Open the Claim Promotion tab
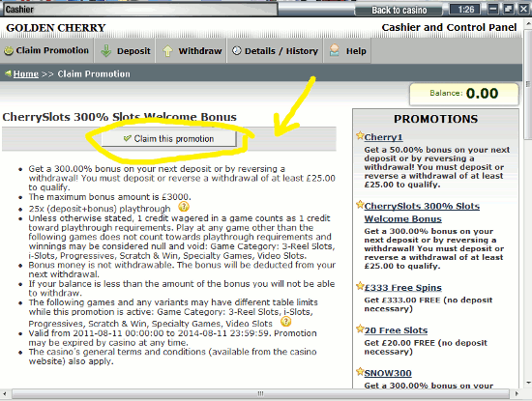This screenshot has width=532, height=401. (46, 51)
